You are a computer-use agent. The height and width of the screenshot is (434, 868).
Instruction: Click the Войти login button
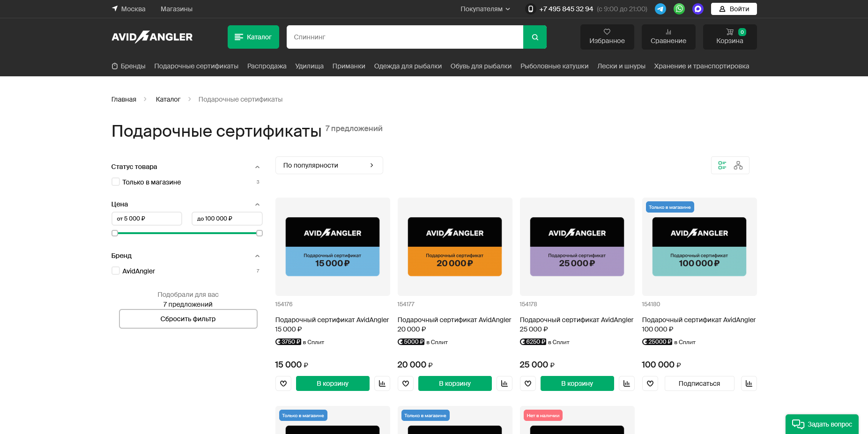pyautogui.click(x=734, y=9)
